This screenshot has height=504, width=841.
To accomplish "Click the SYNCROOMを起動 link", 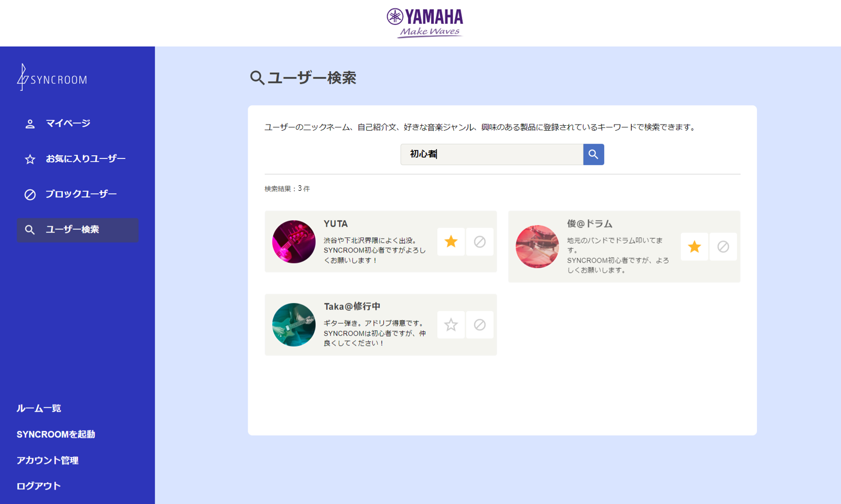I will (56, 434).
